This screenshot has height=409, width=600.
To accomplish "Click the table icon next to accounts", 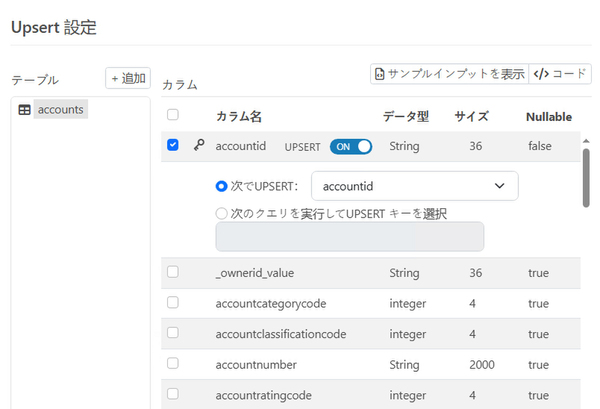I will pyautogui.click(x=25, y=110).
